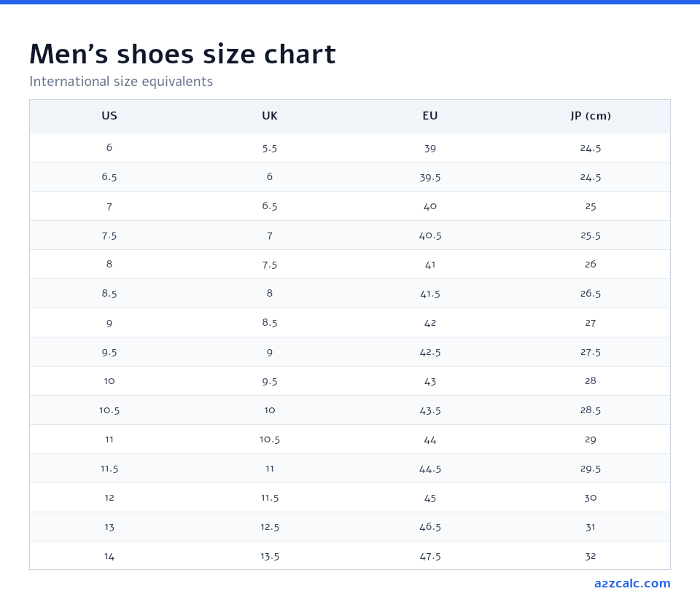Choose UK size 13.5 cell
The width and height of the screenshot is (700, 602).
pos(270,557)
